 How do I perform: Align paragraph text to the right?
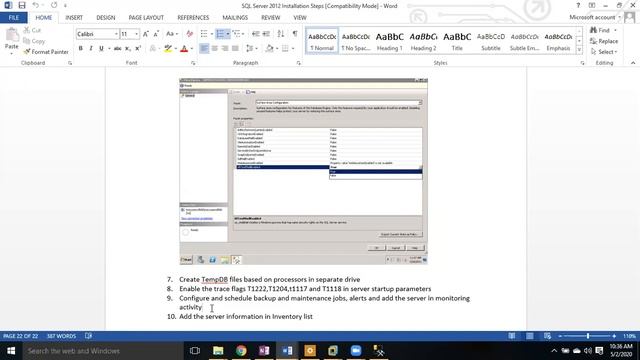(x=224, y=49)
